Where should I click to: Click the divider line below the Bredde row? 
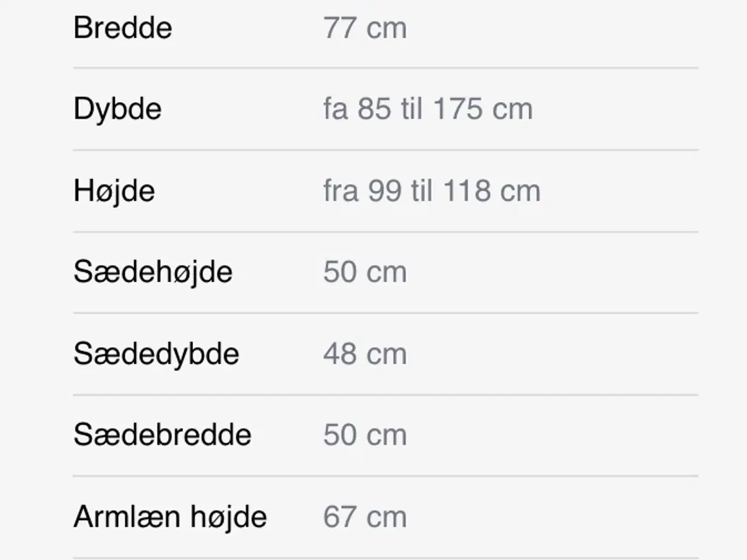click(386, 68)
